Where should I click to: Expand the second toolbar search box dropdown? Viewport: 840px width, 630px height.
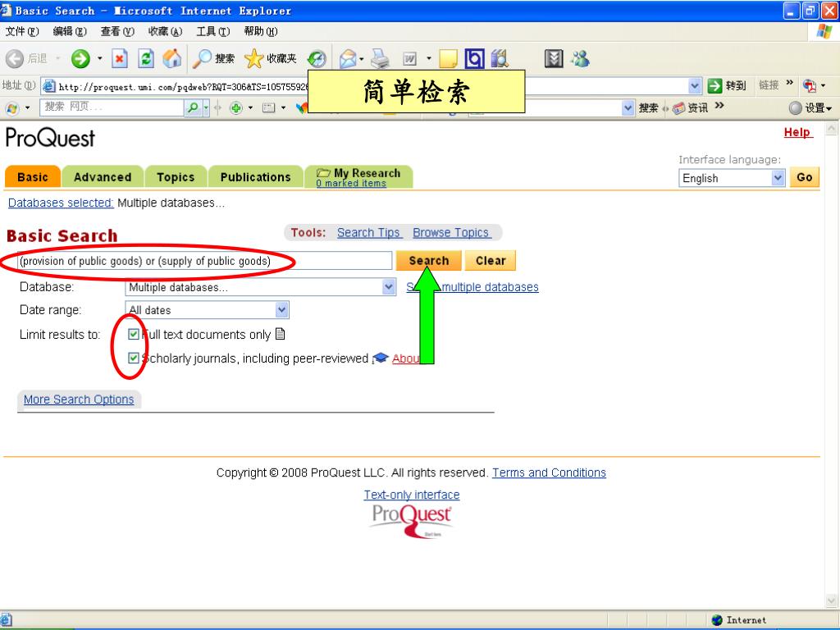pos(206,107)
